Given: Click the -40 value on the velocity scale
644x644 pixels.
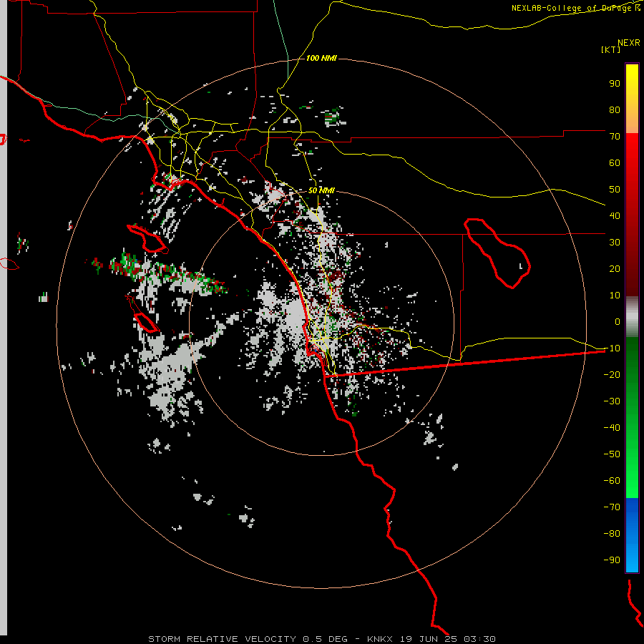Looking at the screenshot, I should pyautogui.click(x=612, y=428).
